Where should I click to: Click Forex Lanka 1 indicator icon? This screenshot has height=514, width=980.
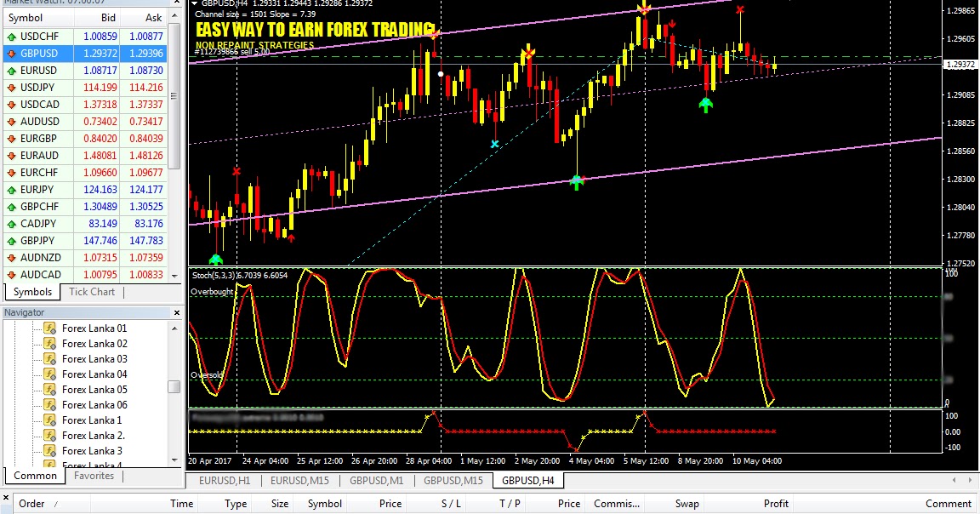[49, 420]
